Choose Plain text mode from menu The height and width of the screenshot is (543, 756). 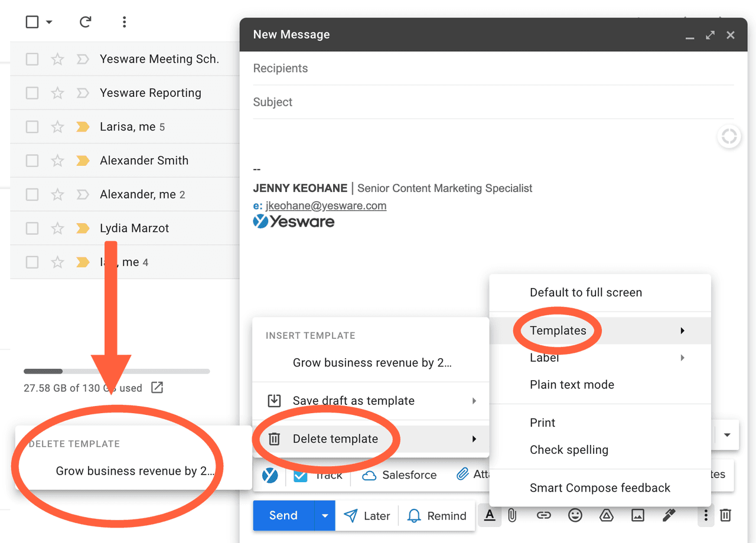pos(572,385)
